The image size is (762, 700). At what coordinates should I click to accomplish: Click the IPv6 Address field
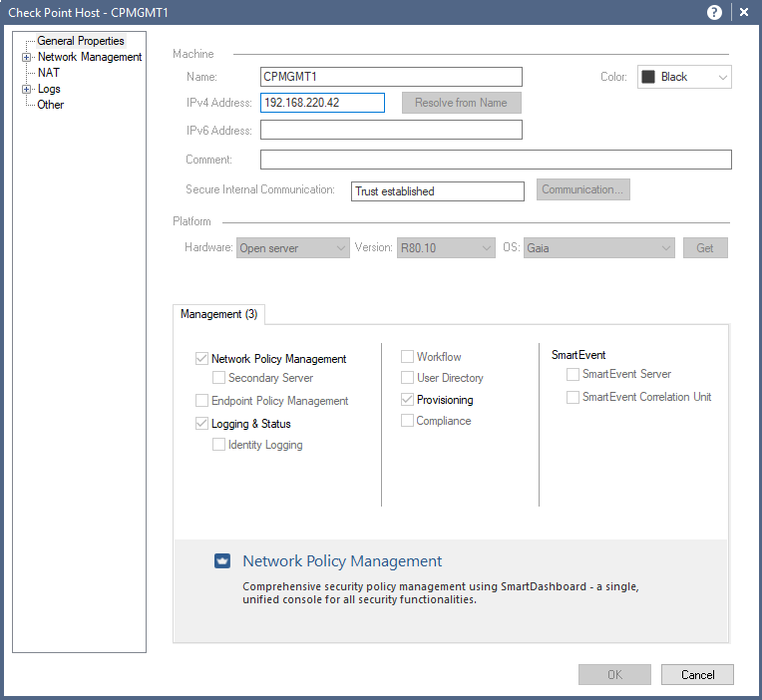(x=391, y=130)
